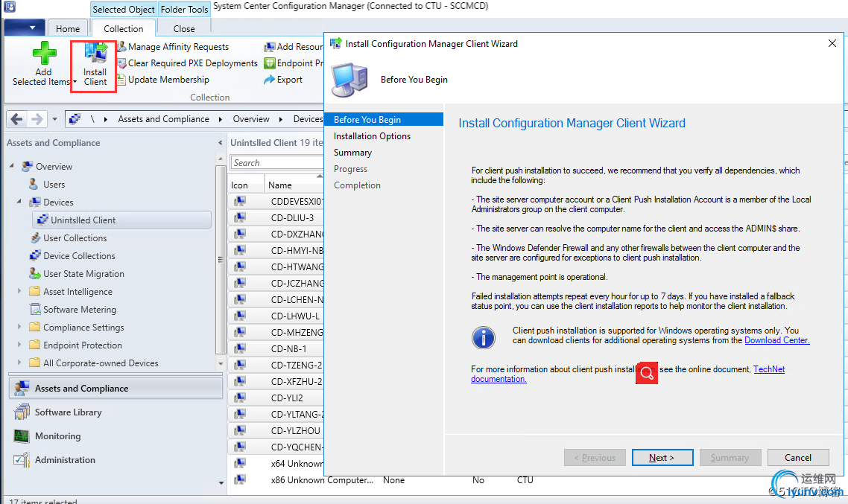This screenshot has width=848, height=504.
Task: Expand All Corporate-owned Devices folder
Action: coord(19,363)
